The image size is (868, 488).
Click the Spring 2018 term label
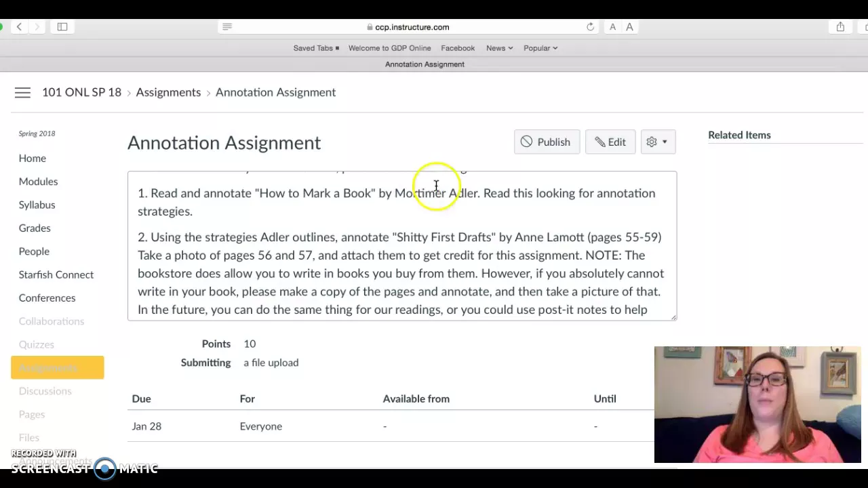pyautogui.click(x=37, y=134)
